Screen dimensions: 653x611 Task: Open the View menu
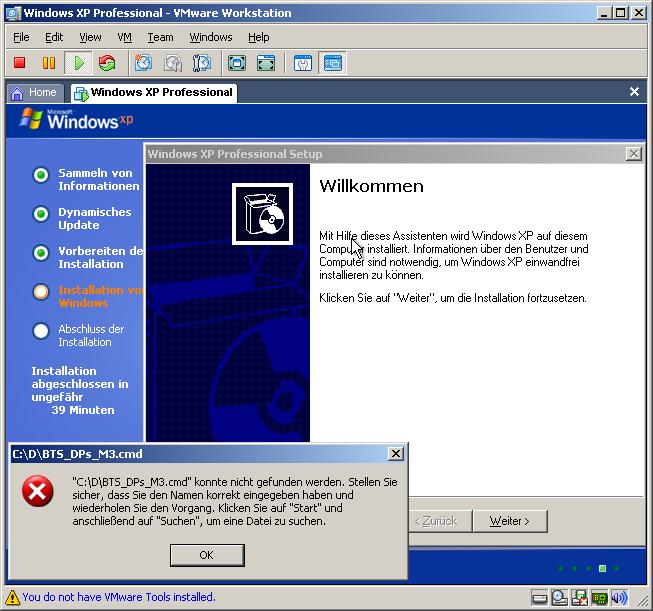point(90,37)
